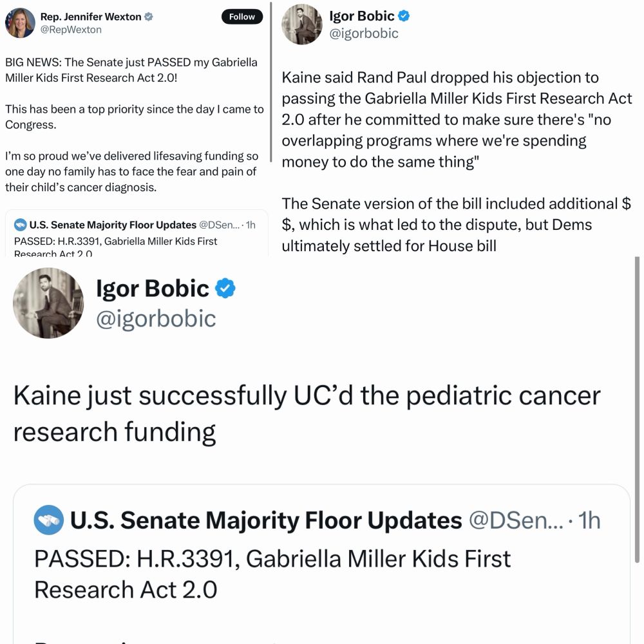
Task: Click Senate Floor Updates icon in Wexton's quoted tweet
Action: pos(21,225)
